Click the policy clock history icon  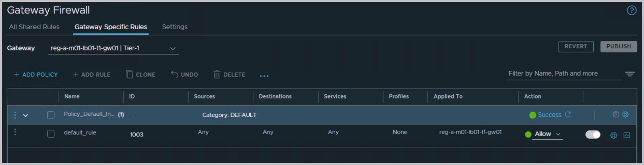click(616, 115)
